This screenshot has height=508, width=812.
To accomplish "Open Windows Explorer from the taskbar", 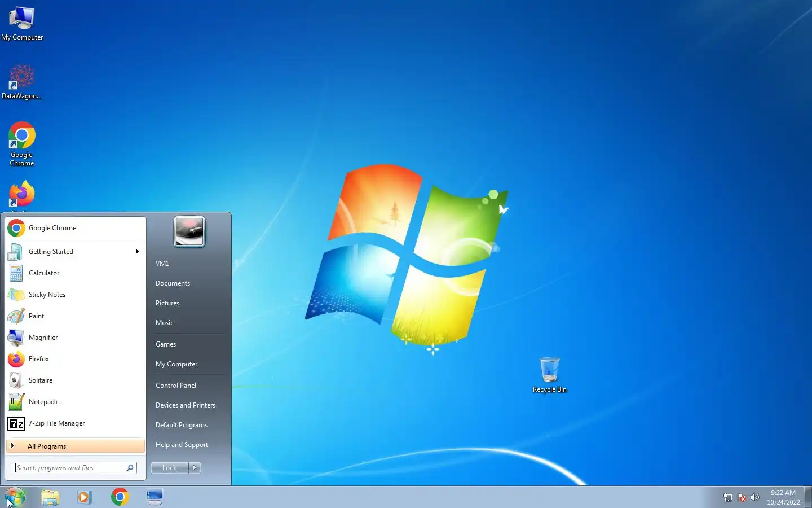I will pyautogui.click(x=50, y=497).
